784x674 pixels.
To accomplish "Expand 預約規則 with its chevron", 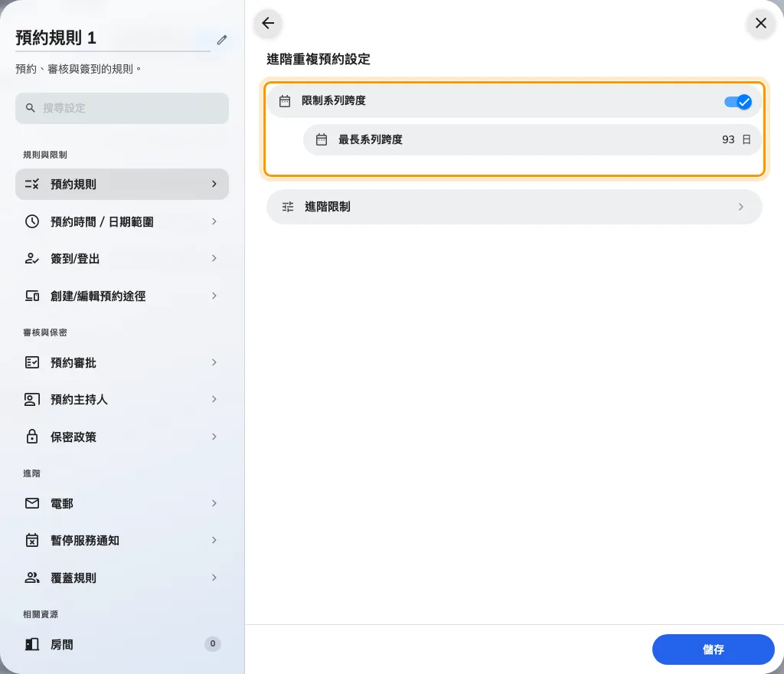I will pos(214,184).
